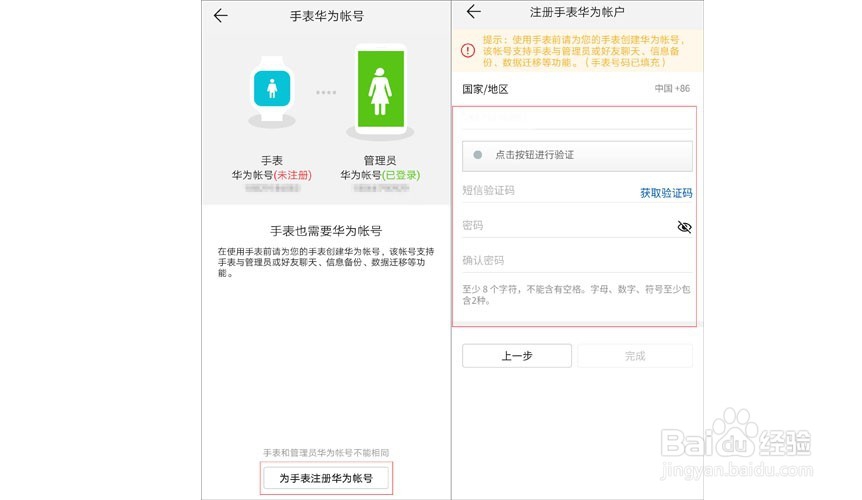Click 为手表注册华为帐号 button
This screenshot has width=862, height=500.
pos(326,478)
